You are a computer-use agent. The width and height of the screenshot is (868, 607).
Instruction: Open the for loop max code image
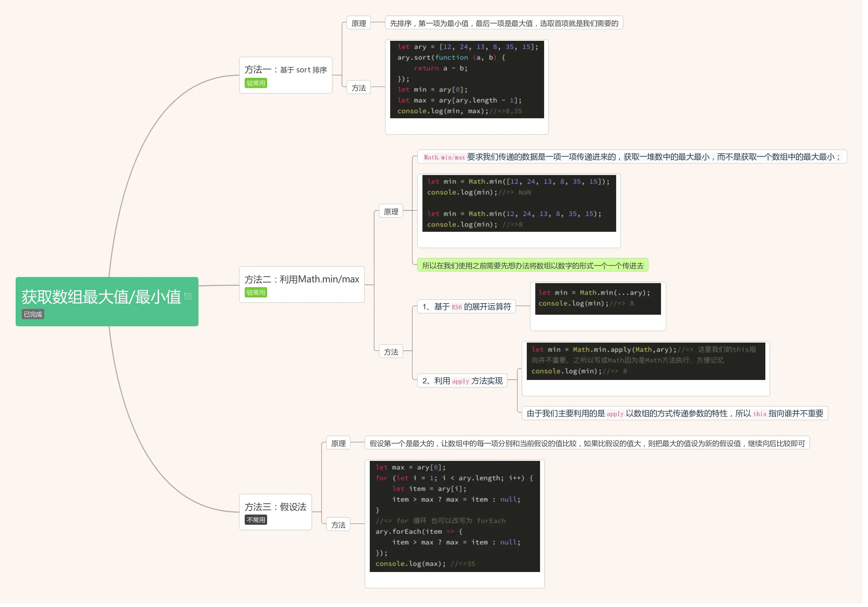(454, 516)
